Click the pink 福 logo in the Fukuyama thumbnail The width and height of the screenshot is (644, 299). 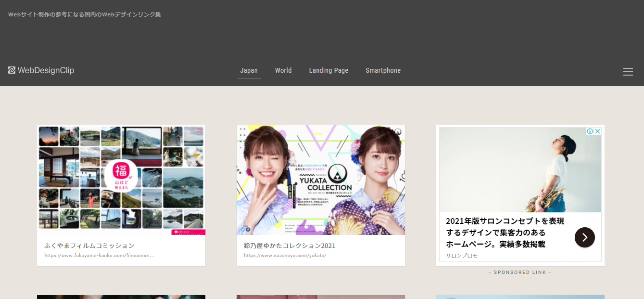coord(122,174)
